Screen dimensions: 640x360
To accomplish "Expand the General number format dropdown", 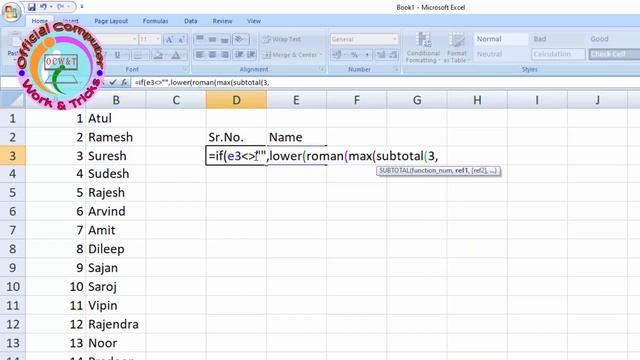I will [394, 39].
